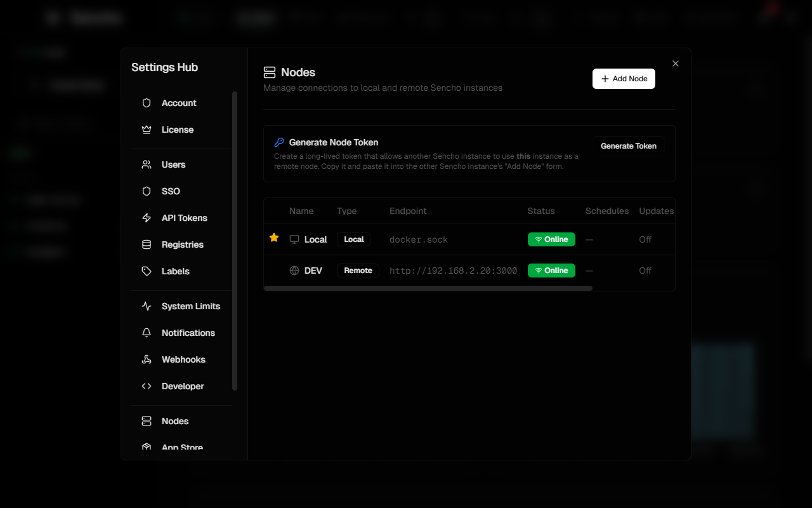
Task: Click the Name column header
Action: (301, 211)
